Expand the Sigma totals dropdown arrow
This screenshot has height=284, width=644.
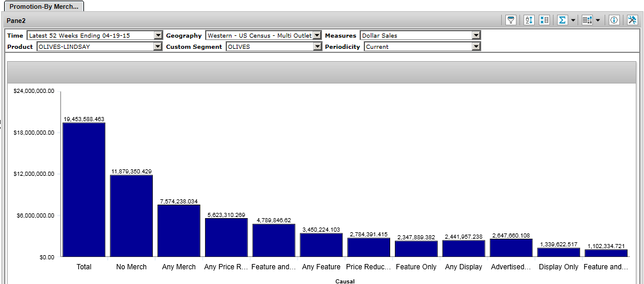tap(573, 20)
